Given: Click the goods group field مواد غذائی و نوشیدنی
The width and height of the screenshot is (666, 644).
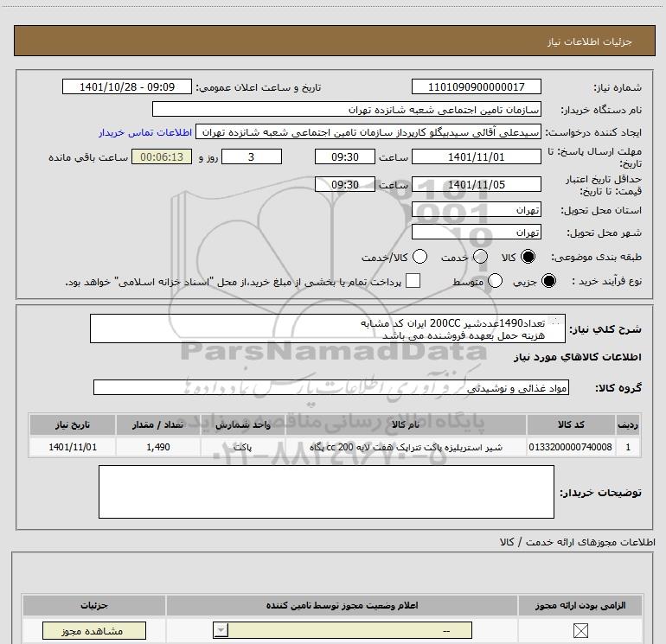Looking at the screenshot, I should coord(331,387).
